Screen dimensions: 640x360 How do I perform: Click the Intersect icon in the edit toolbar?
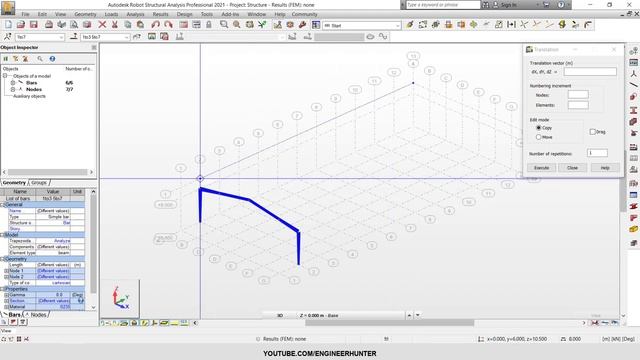coord(524,25)
